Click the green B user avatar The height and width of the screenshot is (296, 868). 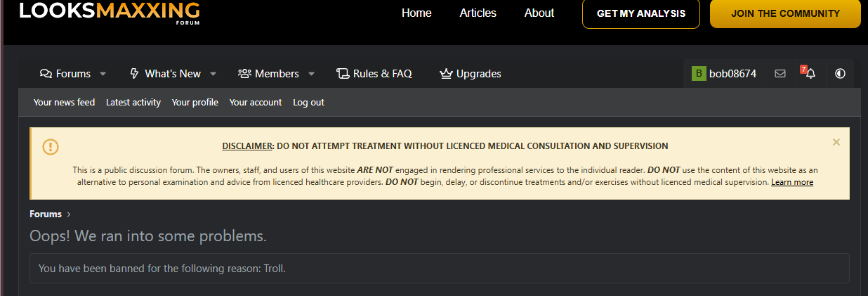699,73
